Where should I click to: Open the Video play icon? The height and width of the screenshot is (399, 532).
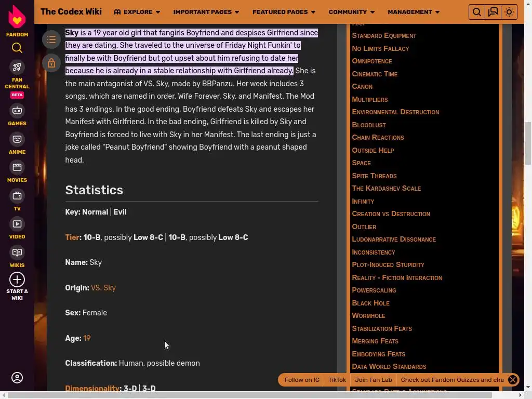[17, 224]
